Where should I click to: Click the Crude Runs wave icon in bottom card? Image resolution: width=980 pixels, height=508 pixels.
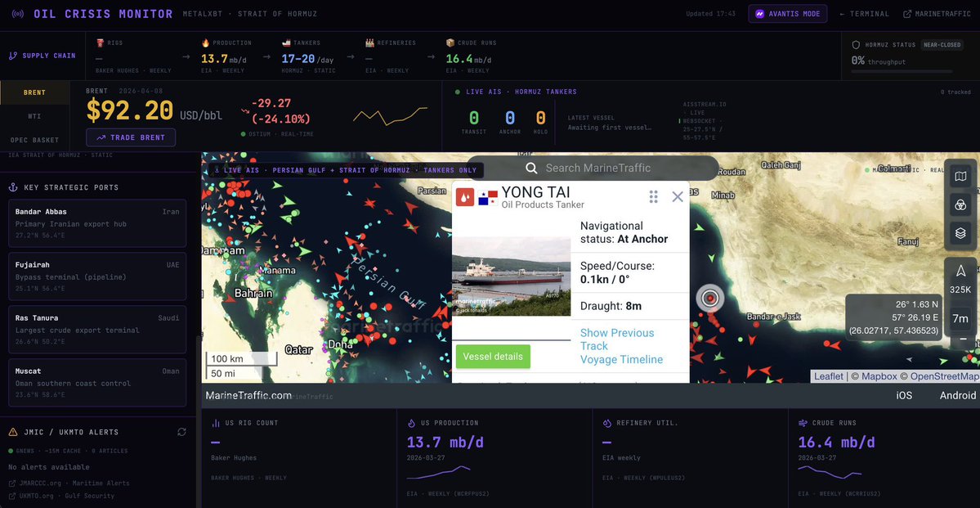tap(803, 423)
